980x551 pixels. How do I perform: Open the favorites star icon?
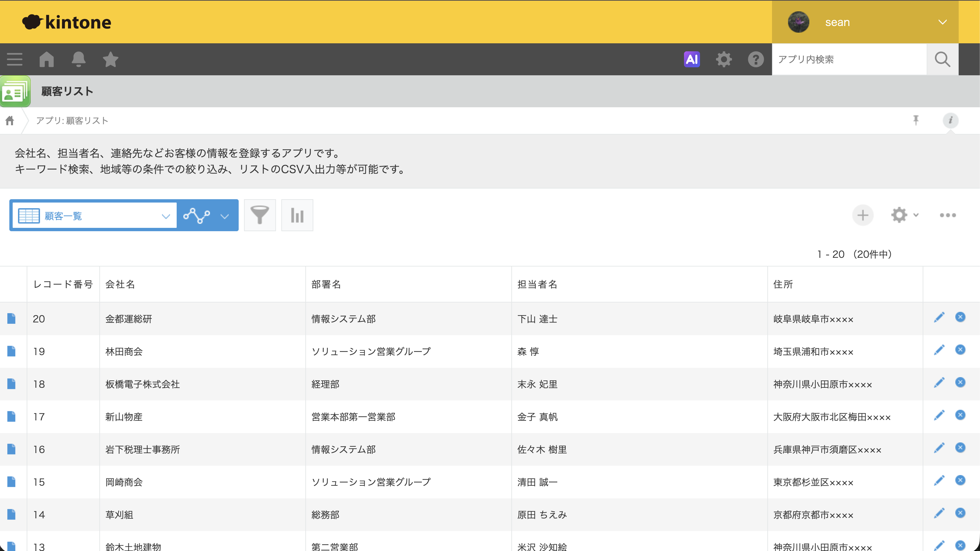pos(110,59)
